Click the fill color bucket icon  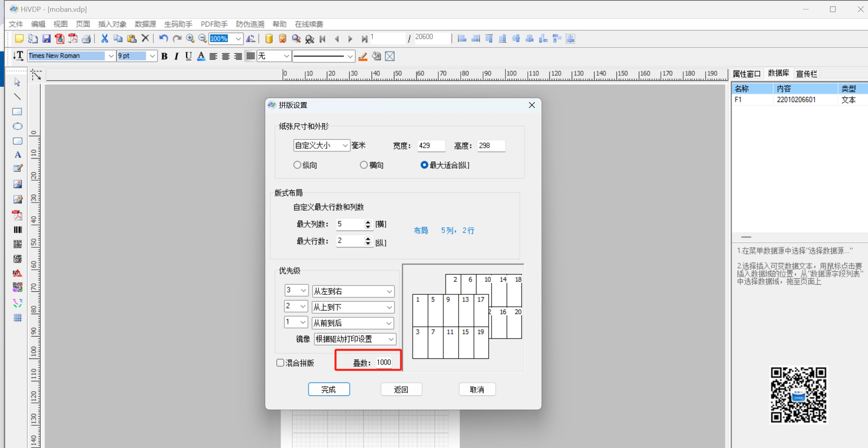pos(376,56)
